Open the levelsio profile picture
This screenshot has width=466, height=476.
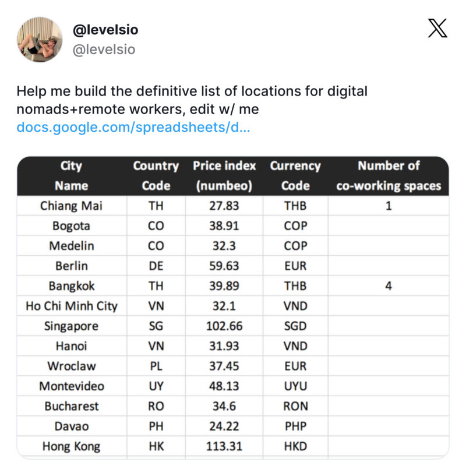tap(40, 40)
